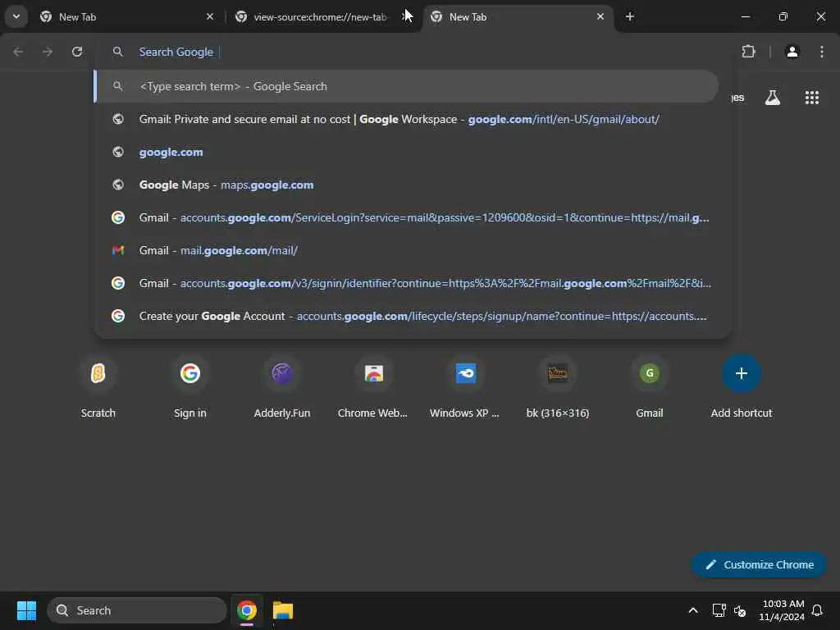Click the Chrome taskbar icon
The height and width of the screenshot is (630, 840).
point(247,610)
